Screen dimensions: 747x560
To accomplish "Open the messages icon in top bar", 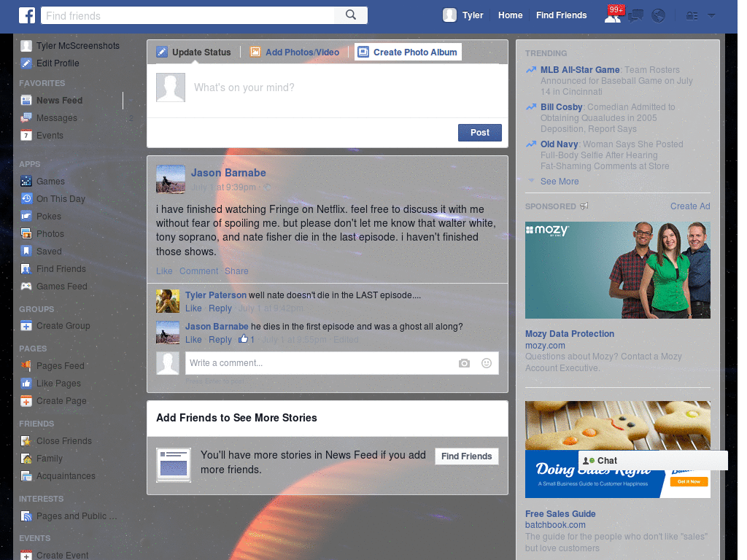I will 635,16.
